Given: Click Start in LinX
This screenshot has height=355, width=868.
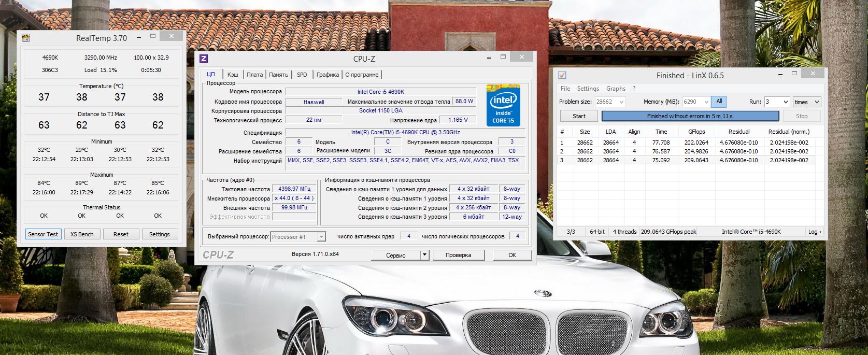Looking at the screenshot, I should 579,116.
